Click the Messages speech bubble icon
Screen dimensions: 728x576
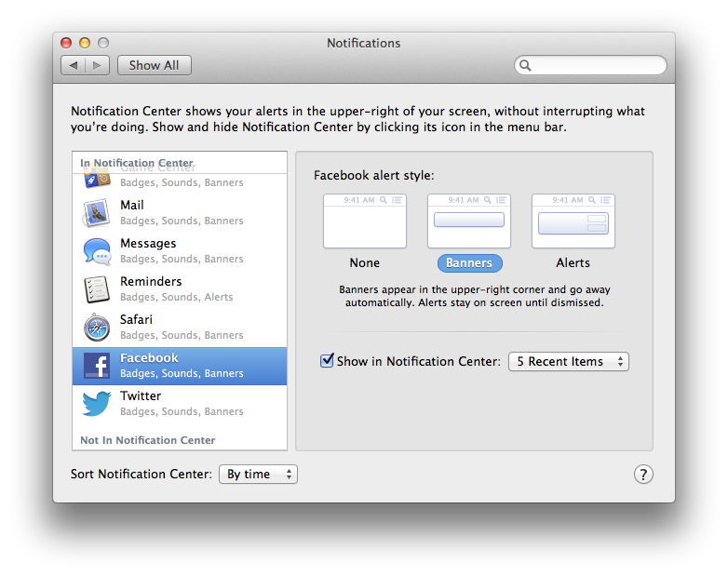97,251
